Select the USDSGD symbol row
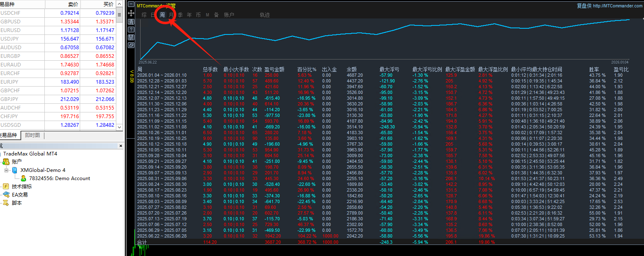This screenshot has width=644, height=256. (58, 125)
